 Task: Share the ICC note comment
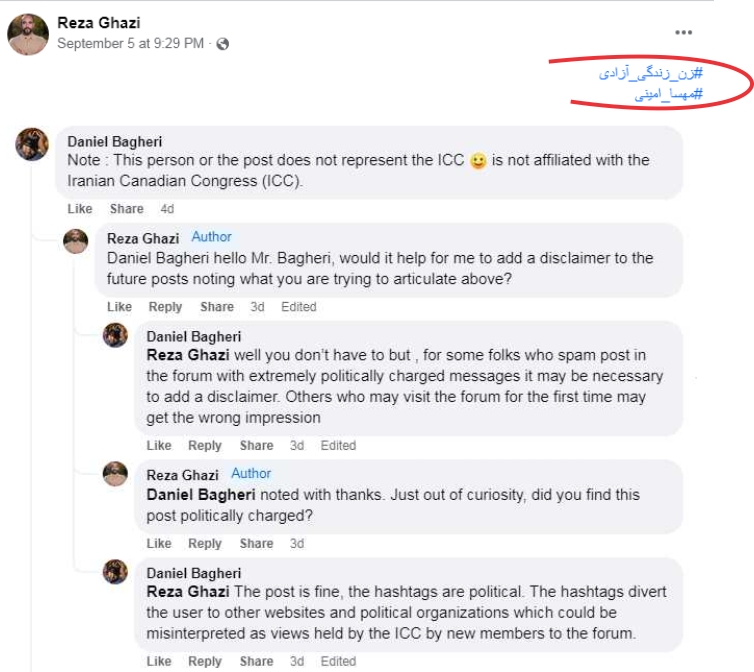click(127, 209)
